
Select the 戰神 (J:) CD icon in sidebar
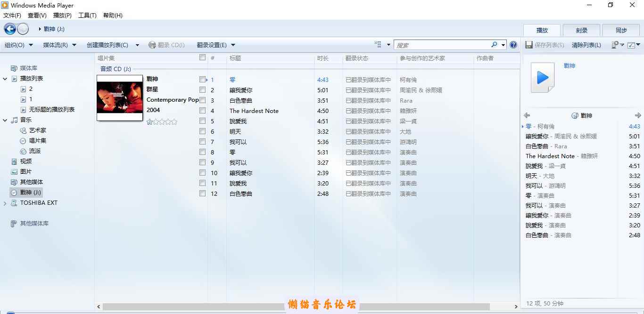point(14,193)
